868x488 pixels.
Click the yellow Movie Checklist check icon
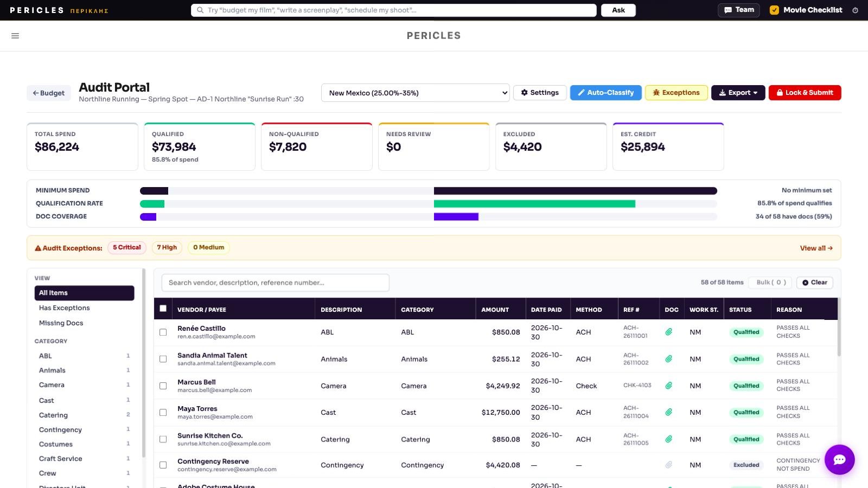[774, 10]
